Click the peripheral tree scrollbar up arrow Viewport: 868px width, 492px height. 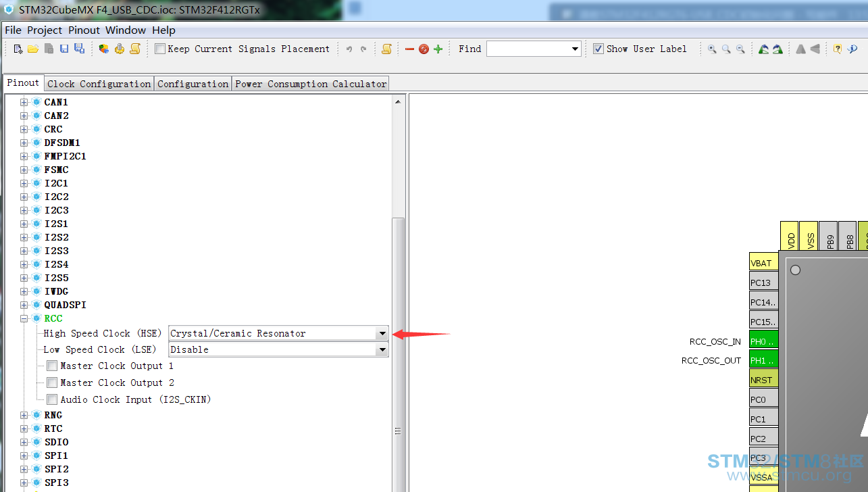tap(398, 101)
